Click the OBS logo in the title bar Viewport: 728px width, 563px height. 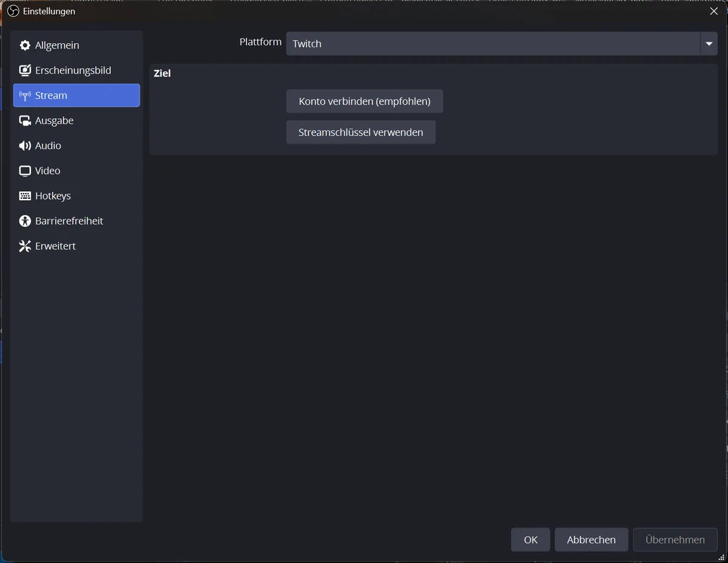13,11
